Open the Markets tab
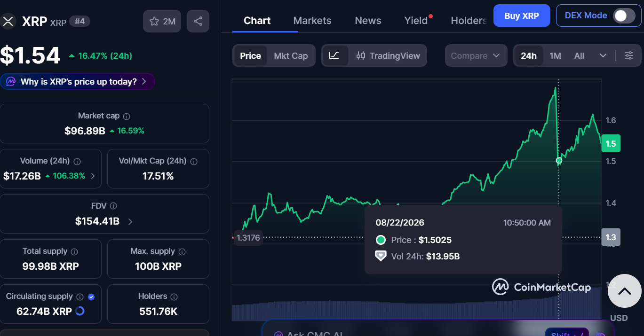Image resolution: width=644 pixels, height=336 pixels. 312,20
